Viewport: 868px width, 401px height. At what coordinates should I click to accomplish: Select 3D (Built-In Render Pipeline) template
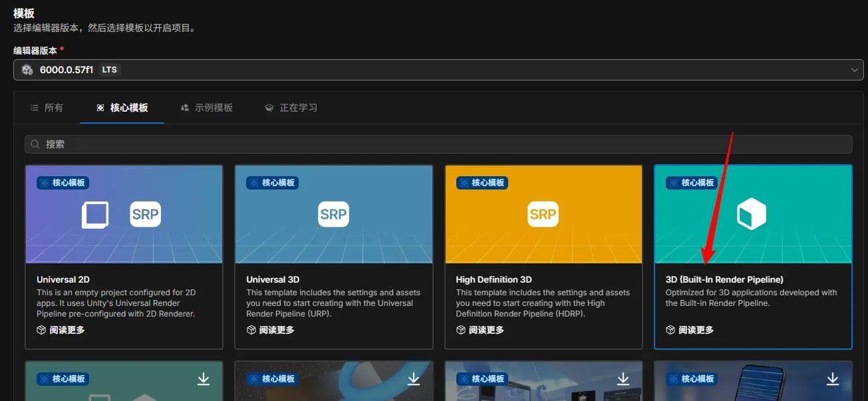pos(752,256)
